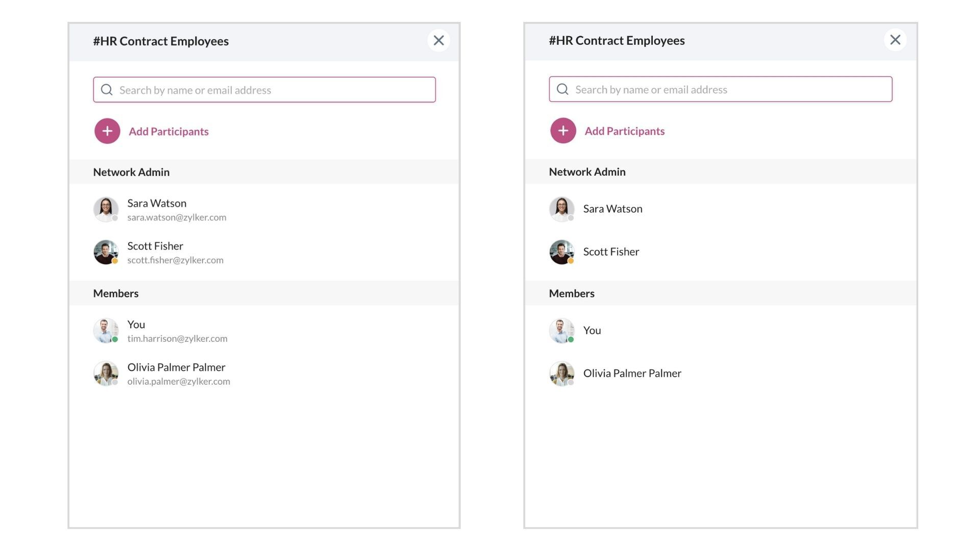Close the left HR Contract Employees dialog

coord(438,40)
